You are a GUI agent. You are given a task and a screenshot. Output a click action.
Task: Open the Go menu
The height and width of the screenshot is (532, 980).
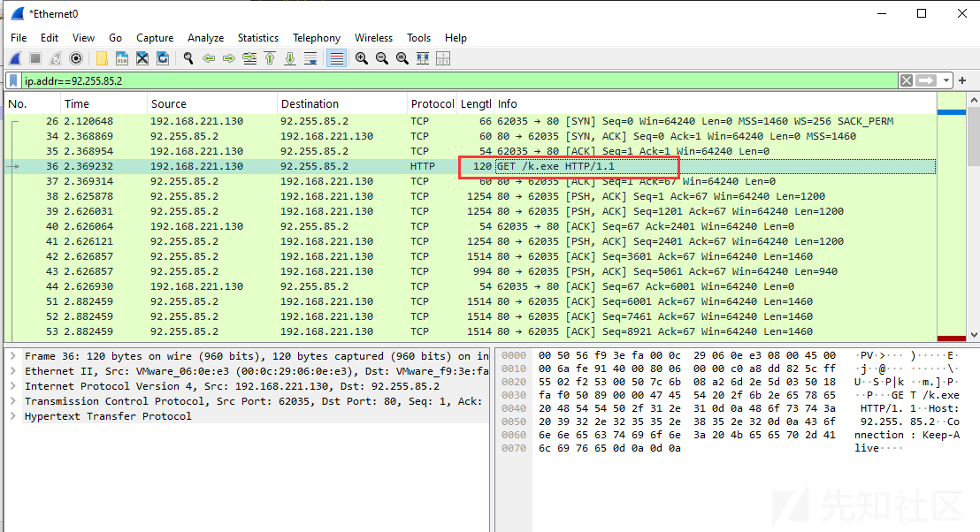[116, 38]
